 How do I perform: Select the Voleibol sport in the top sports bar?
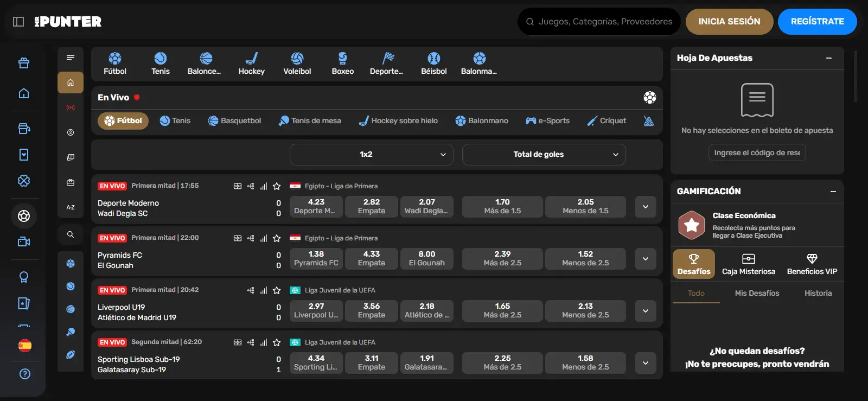pyautogui.click(x=297, y=63)
